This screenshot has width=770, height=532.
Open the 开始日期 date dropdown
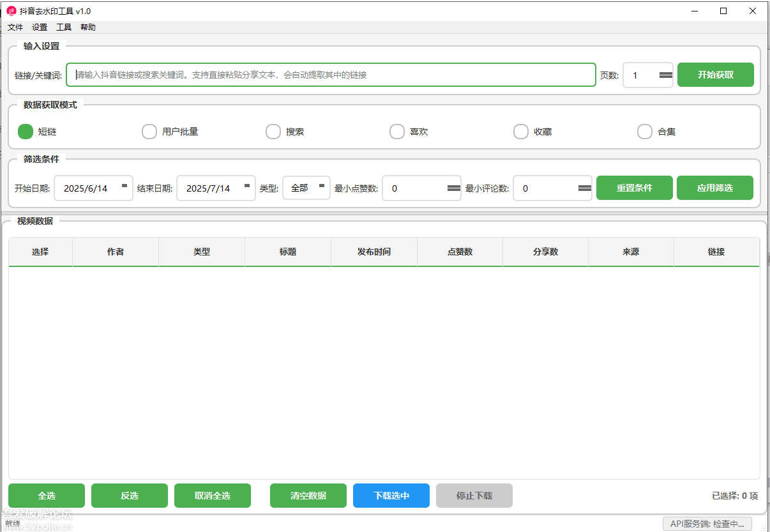[125, 186]
